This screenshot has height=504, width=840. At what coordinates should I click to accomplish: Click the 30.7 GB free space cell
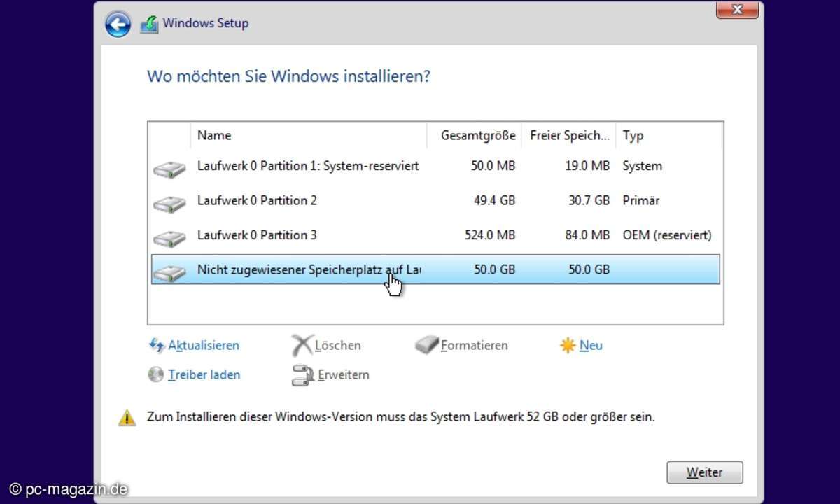(x=589, y=200)
